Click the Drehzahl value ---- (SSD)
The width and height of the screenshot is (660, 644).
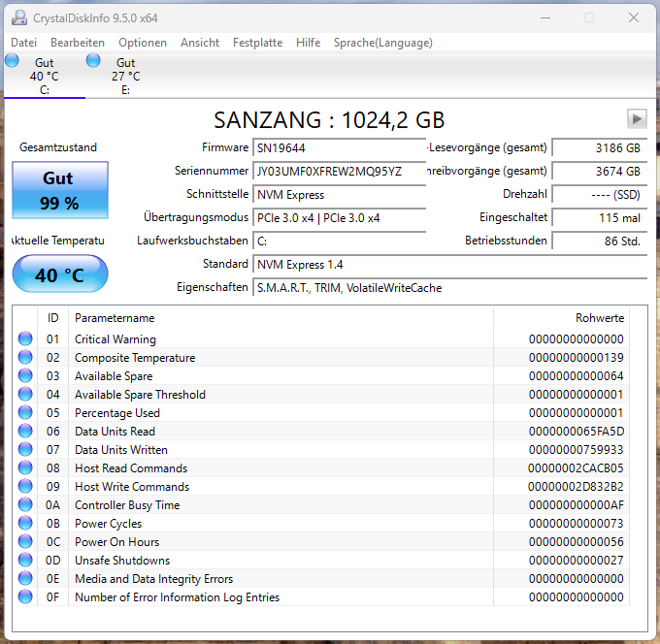(600, 195)
